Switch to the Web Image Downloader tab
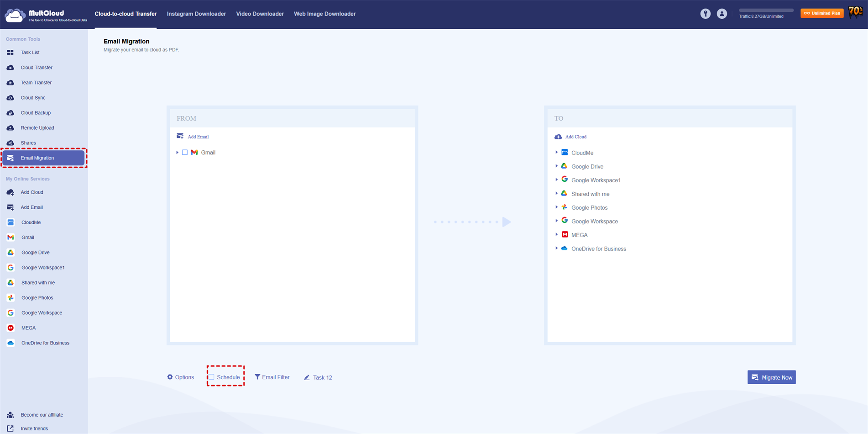Screen dimensions: 868x434 click(324, 14)
